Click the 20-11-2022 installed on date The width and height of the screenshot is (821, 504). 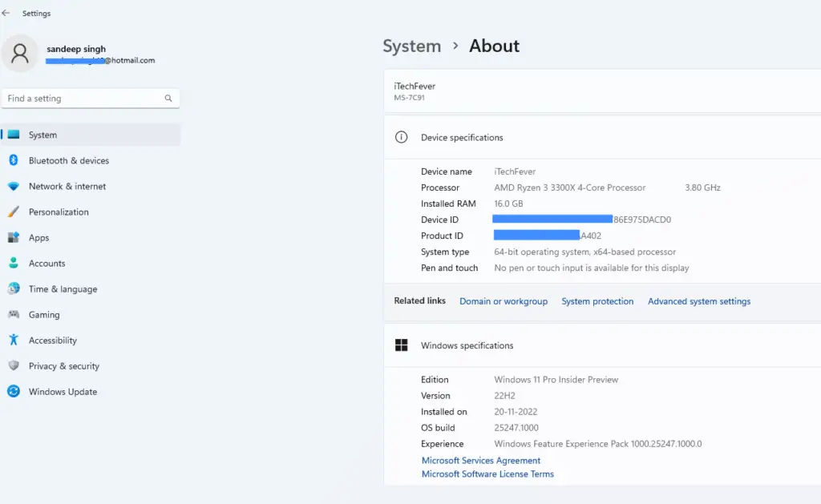(x=516, y=412)
